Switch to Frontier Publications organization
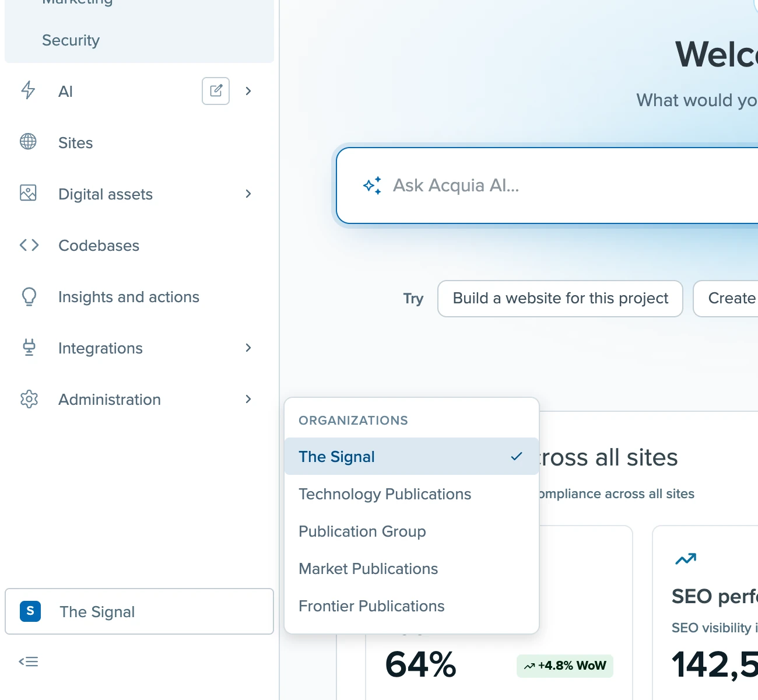Image resolution: width=758 pixels, height=700 pixels. click(x=412, y=605)
